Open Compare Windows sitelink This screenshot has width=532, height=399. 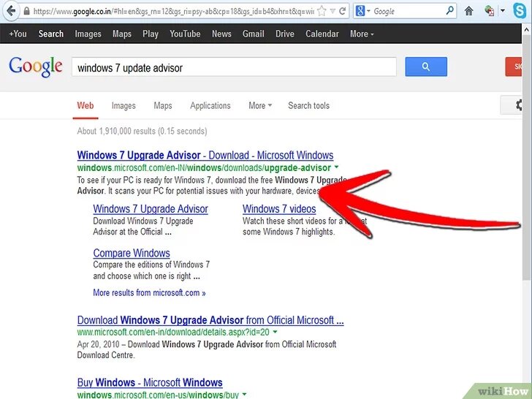pos(132,253)
